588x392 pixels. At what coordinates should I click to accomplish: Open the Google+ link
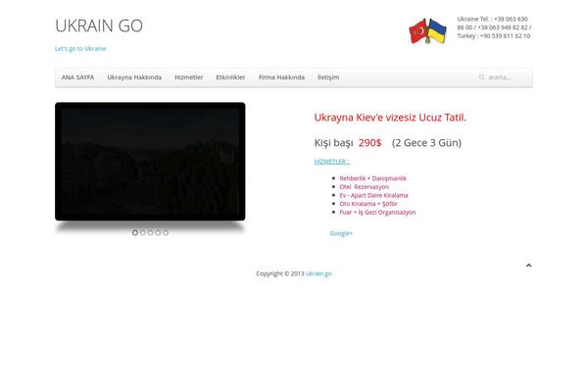click(x=341, y=233)
